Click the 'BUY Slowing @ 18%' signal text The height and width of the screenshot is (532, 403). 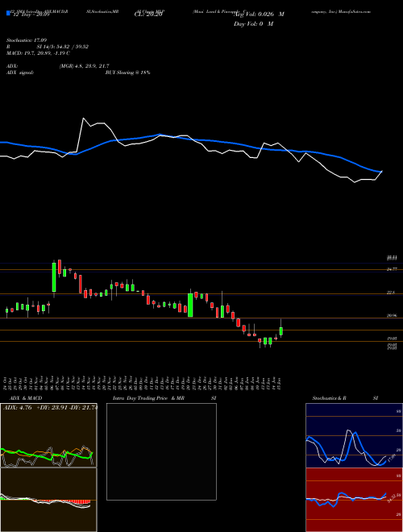click(x=127, y=73)
